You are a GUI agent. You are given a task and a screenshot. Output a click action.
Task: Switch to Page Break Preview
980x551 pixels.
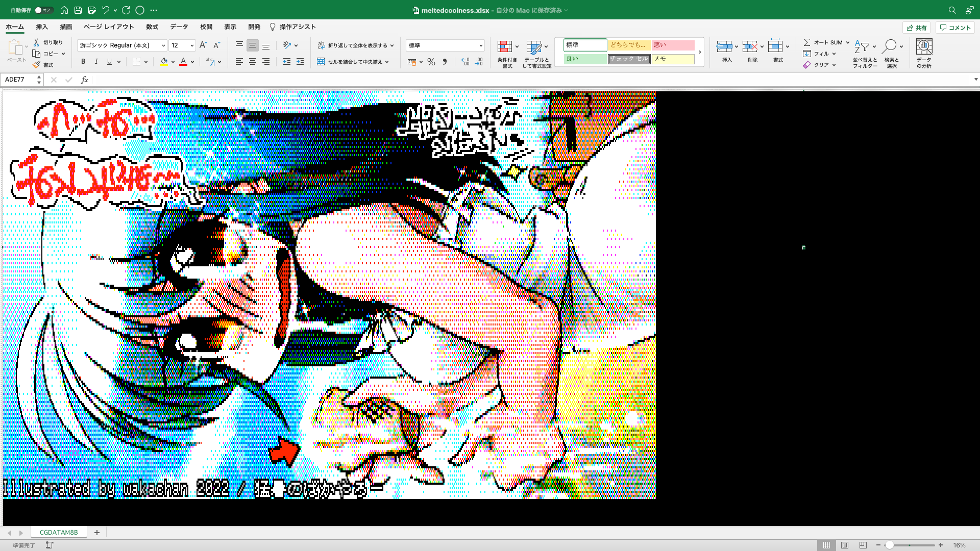click(x=863, y=545)
